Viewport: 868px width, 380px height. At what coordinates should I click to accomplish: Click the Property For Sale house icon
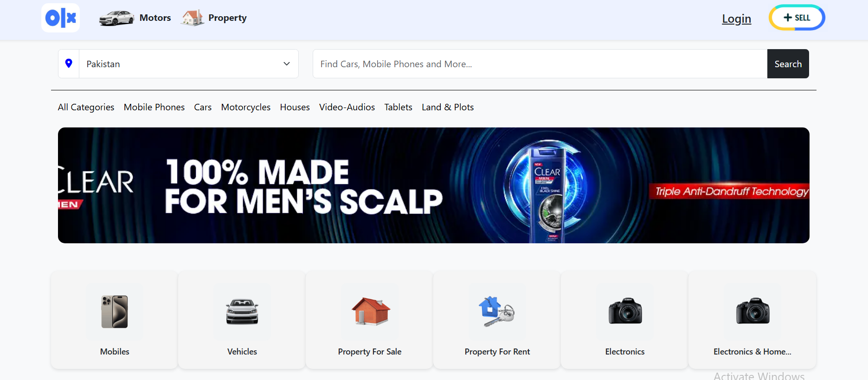371,311
